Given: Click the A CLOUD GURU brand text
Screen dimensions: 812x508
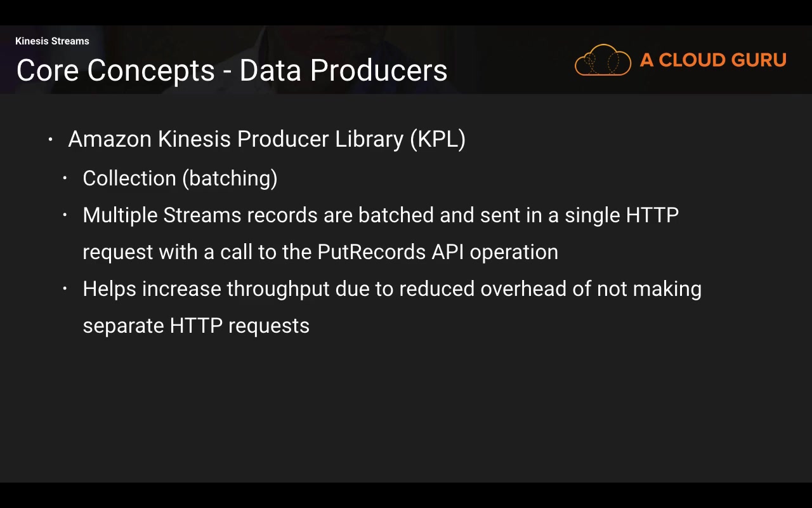Looking at the screenshot, I should tap(713, 60).
